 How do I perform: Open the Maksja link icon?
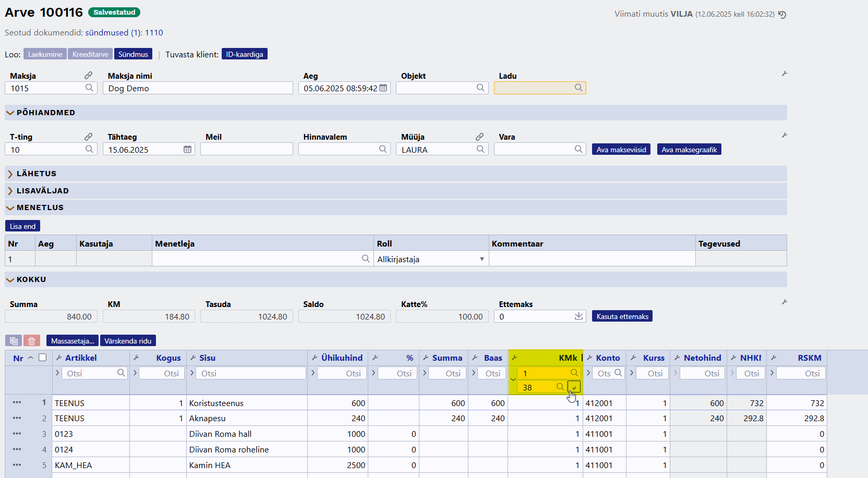[89, 76]
